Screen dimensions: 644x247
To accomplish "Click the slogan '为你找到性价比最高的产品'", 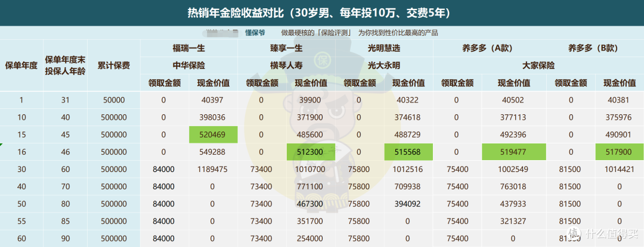I will tap(398, 33).
